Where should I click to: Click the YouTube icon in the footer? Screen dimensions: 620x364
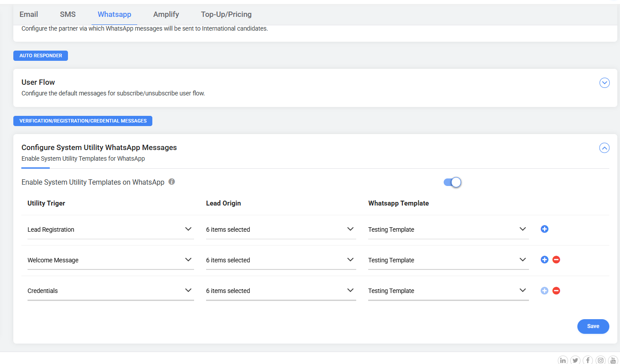pyautogui.click(x=613, y=360)
